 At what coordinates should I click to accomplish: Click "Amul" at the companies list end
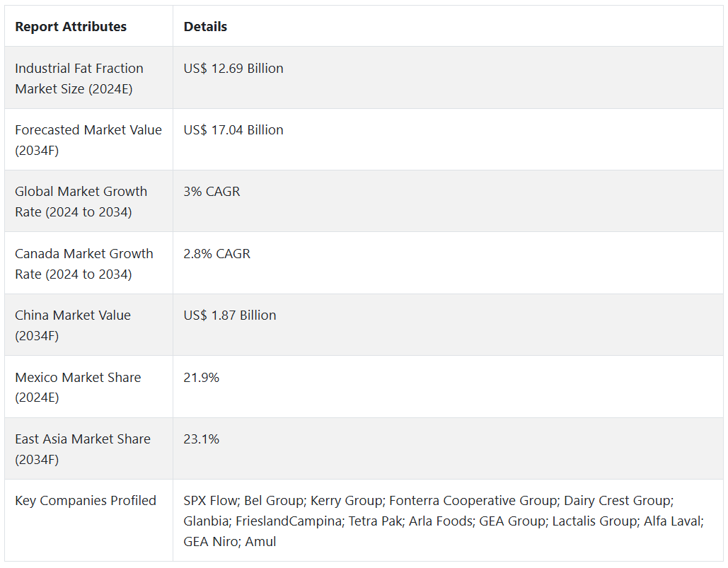[x=260, y=542]
